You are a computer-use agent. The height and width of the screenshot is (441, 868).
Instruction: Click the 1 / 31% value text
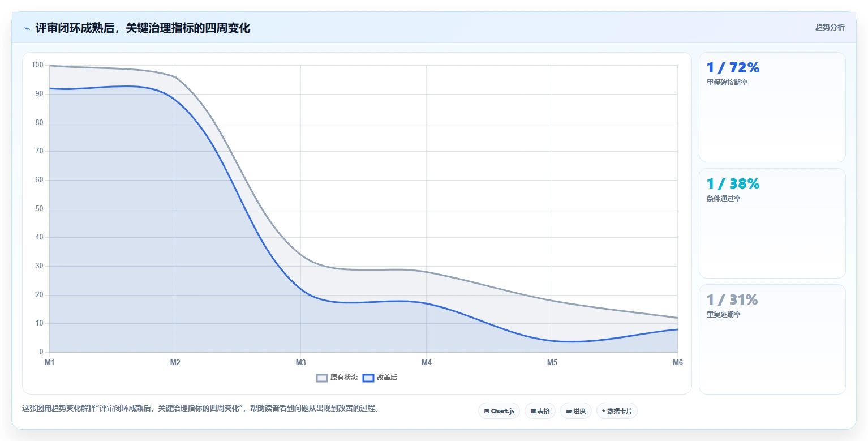coord(732,300)
